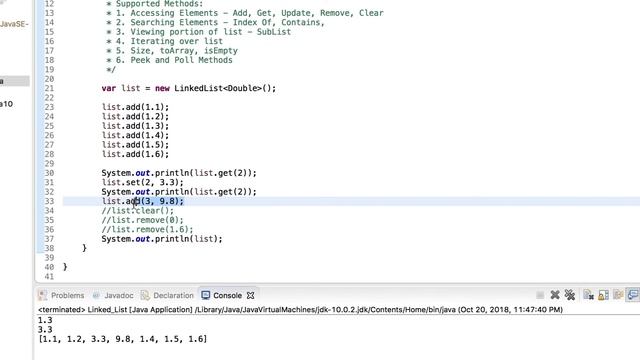Screen dimensions: 640x360
Task: Clear the console with the Clear Console icon
Action: tap(588, 295)
